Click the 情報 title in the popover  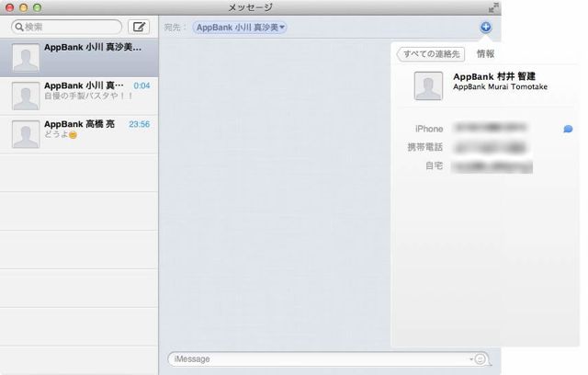click(485, 54)
